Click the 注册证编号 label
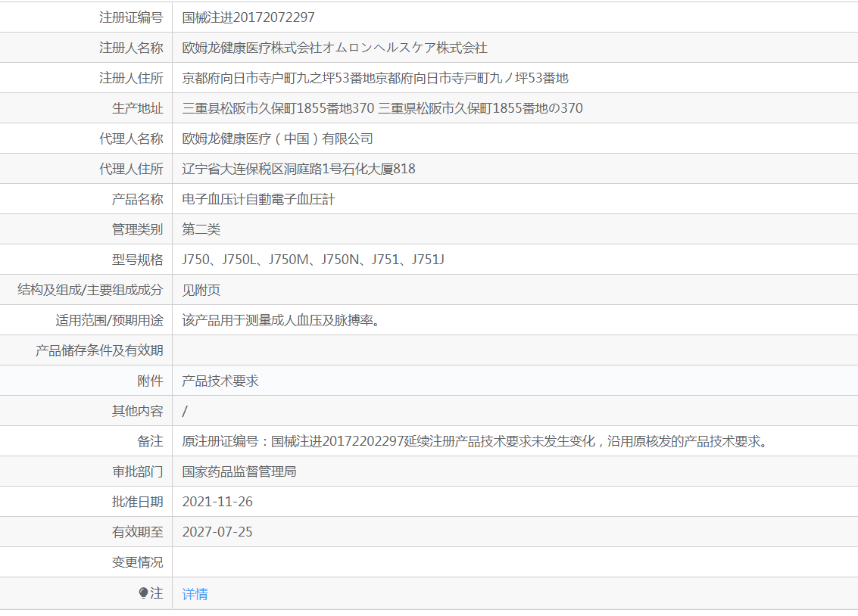This screenshot has width=858, height=616. [131, 17]
